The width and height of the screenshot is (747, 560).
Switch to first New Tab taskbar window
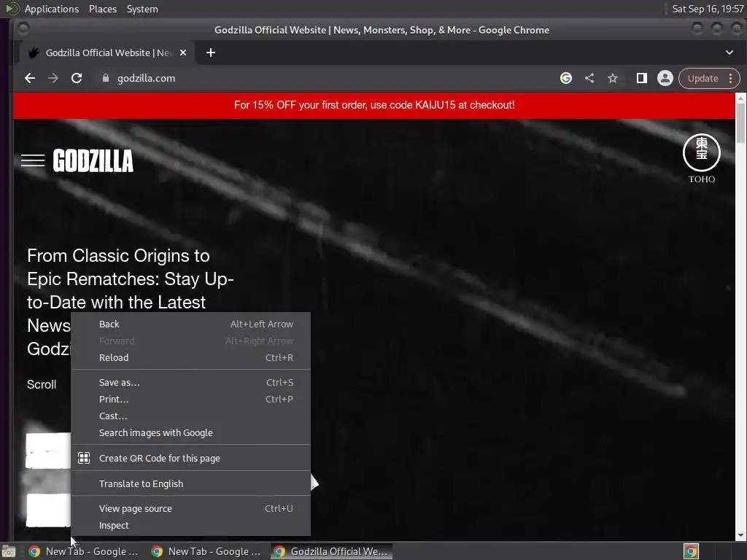(x=85, y=551)
